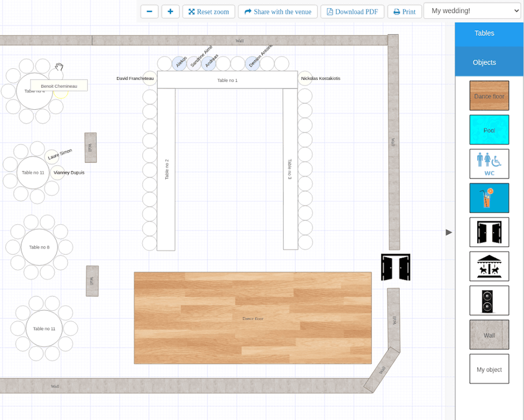524x420 pixels.
Task: Select the double door object in sidebar
Action: (489, 232)
